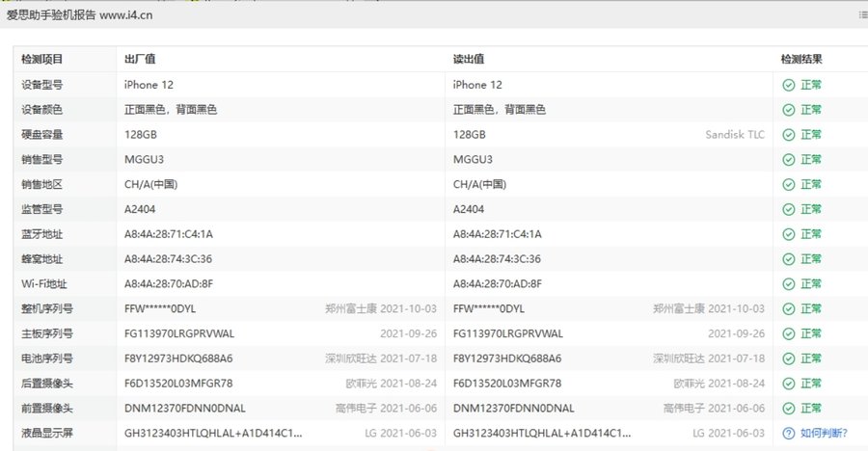Select read rear camera serial F6D13520L03MFGR78
Viewport: 868px width, 451px height.
[x=507, y=384]
